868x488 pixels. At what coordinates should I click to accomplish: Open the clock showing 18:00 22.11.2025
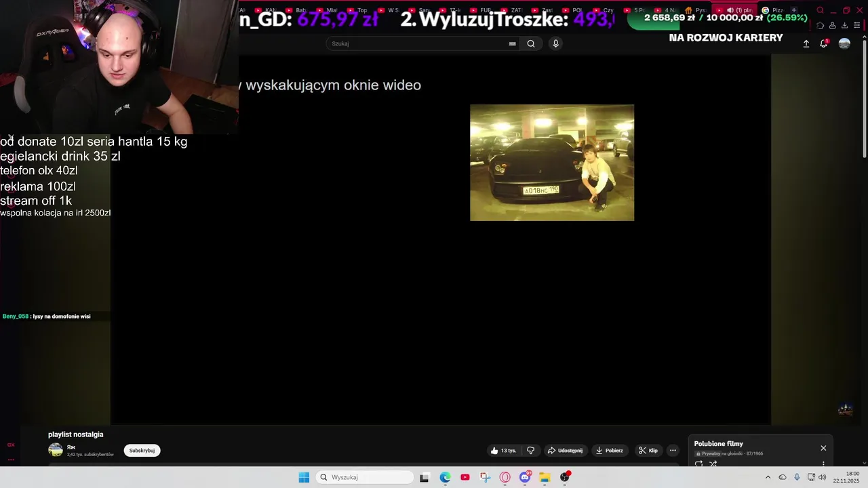(x=846, y=477)
